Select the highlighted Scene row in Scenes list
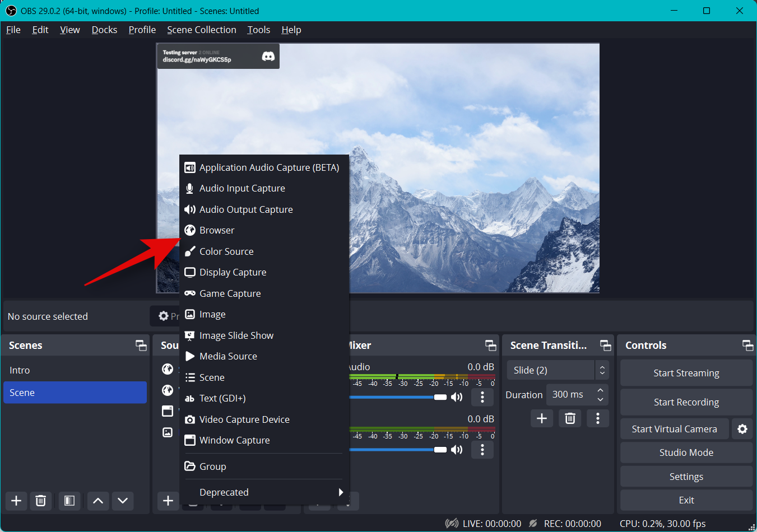 coord(75,393)
